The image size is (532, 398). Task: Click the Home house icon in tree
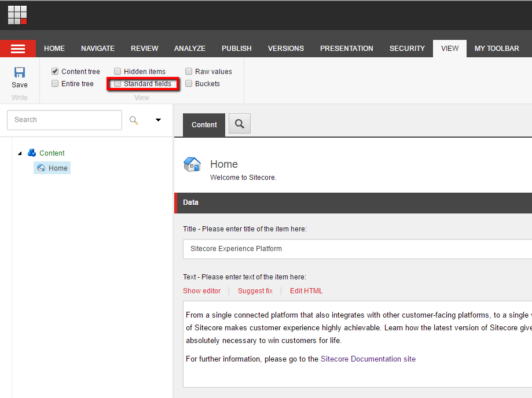(x=41, y=168)
